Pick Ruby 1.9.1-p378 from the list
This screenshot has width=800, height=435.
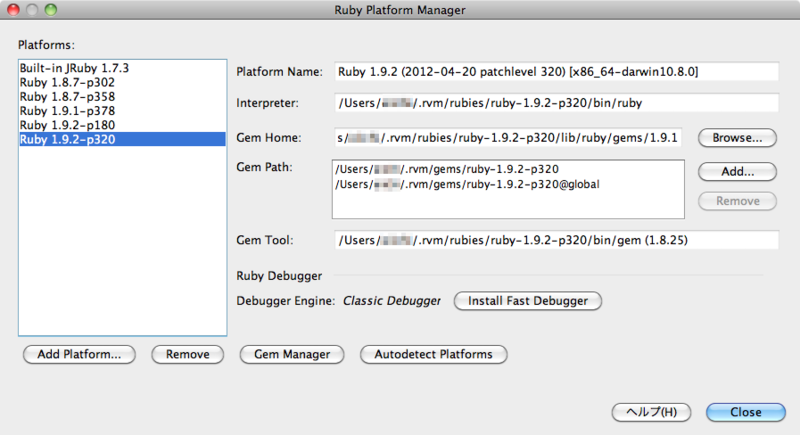pos(122,111)
